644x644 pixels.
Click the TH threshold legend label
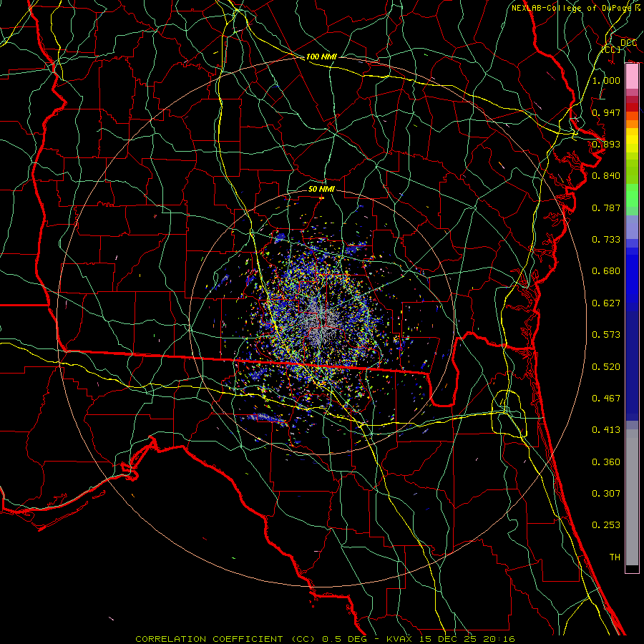[615, 557]
